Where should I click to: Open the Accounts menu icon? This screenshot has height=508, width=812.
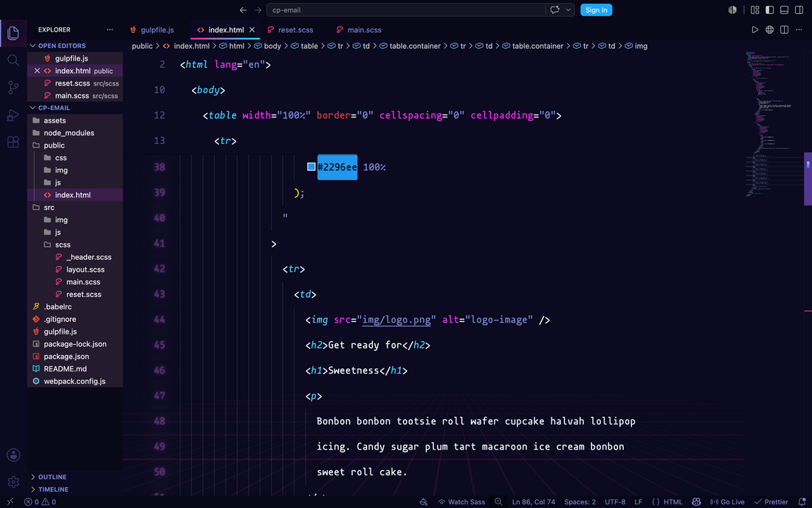[x=13, y=455]
